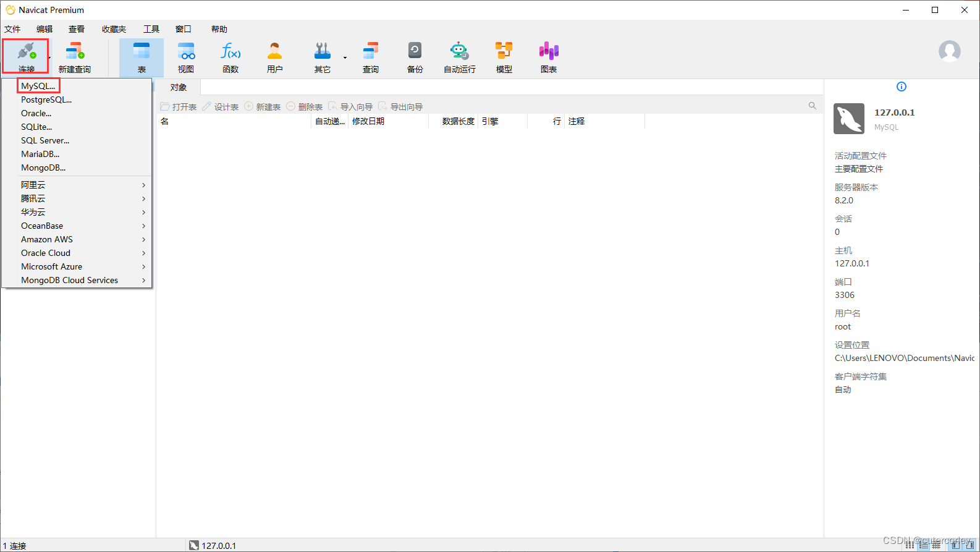
Task: Click the Navicat Premium app logo in title bar
Action: pyautogui.click(x=11, y=10)
